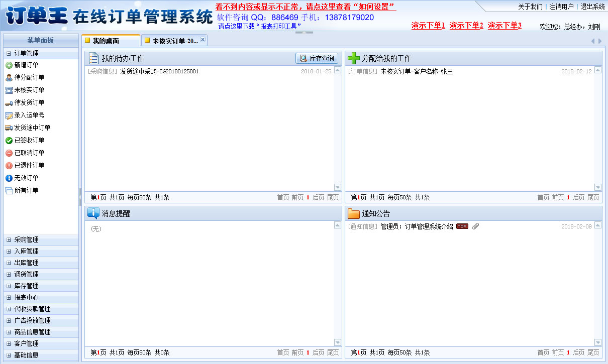Click the paperclip attachment icon on 订单管理系统介绍
Viewport: 608px width, 364px height.
(x=475, y=226)
